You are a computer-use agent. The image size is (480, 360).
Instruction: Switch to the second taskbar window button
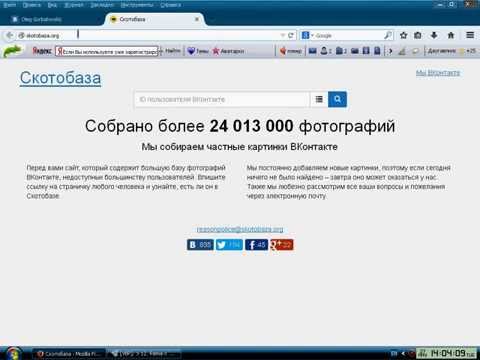click(x=145, y=354)
